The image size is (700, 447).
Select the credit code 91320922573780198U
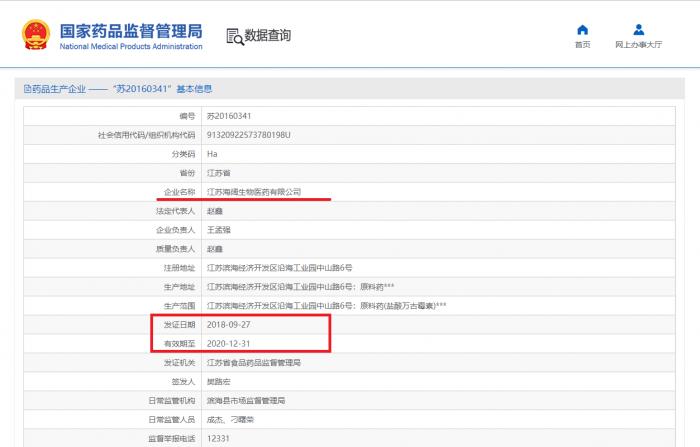click(247, 135)
